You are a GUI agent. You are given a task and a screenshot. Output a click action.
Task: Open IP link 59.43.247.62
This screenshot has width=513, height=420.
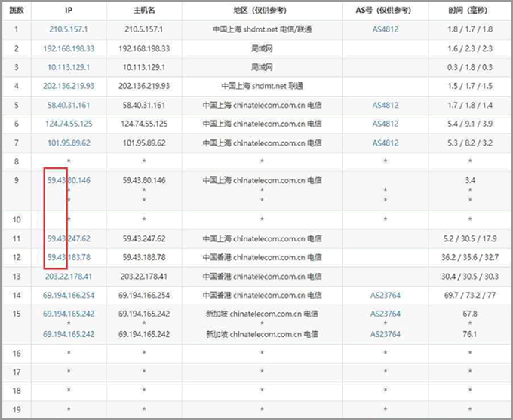[x=69, y=238]
